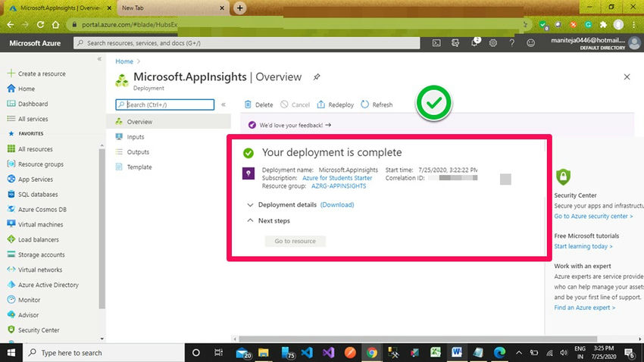Open Visual Studio Code from taskbar
Image resolution: width=644 pixels, height=362 pixels.
click(x=307, y=353)
